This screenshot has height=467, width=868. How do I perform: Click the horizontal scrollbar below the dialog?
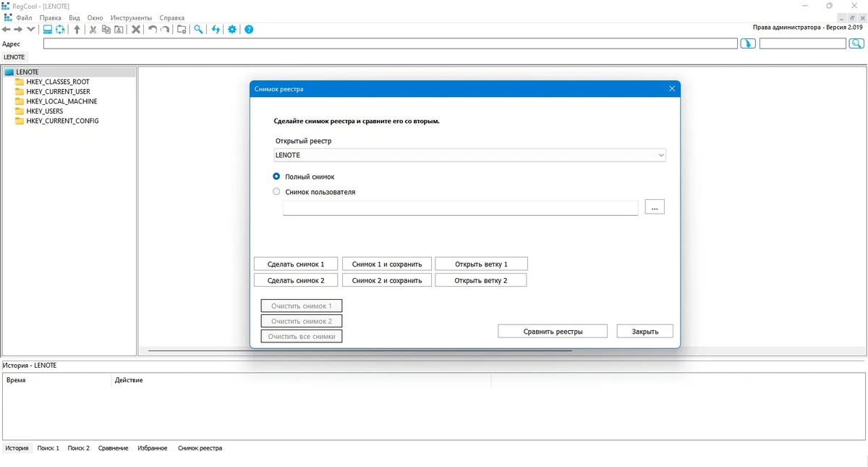360,350
